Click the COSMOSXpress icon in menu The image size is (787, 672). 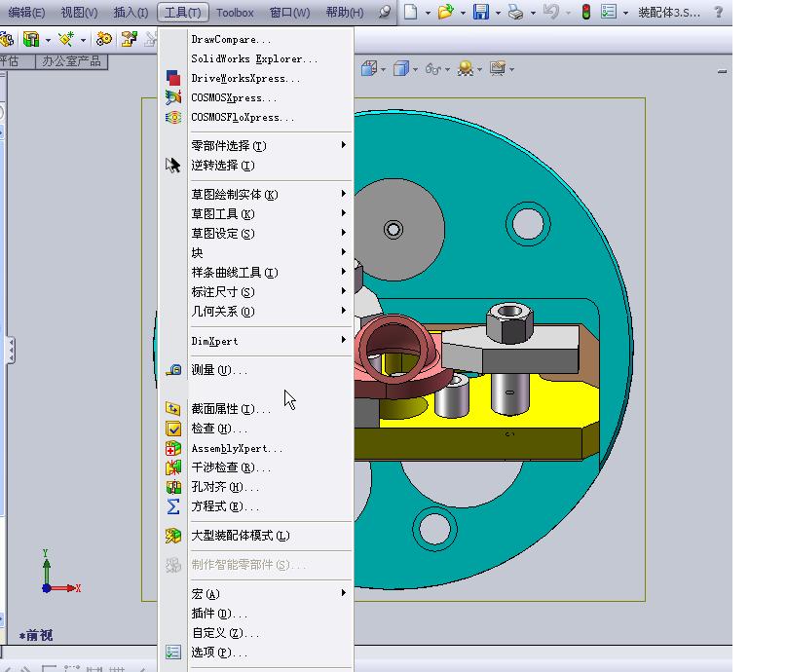click(x=173, y=96)
